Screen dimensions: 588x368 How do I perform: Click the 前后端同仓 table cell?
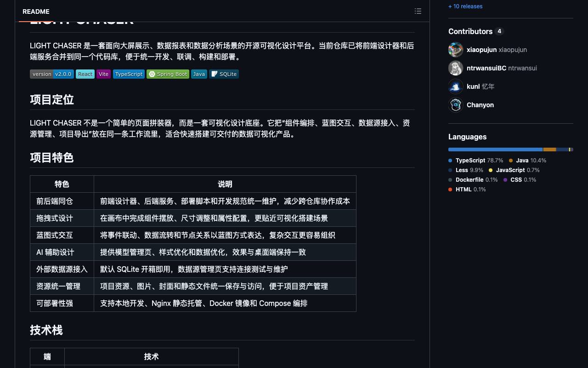pos(62,201)
